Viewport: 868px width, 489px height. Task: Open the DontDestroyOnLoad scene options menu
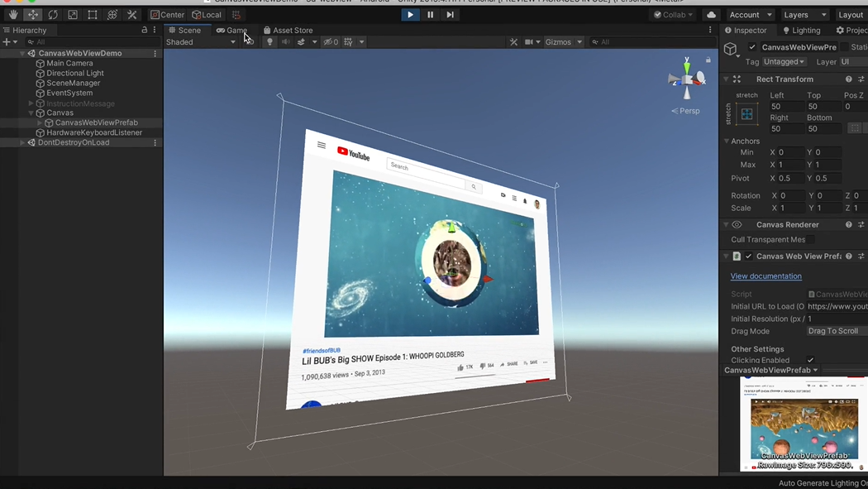[155, 143]
